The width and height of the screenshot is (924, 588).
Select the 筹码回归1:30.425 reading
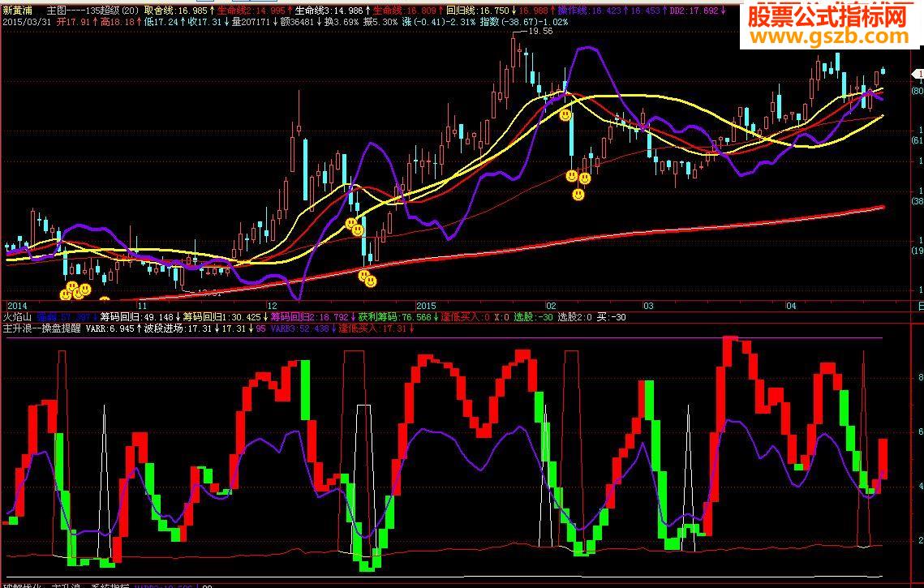(x=221, y=317)
